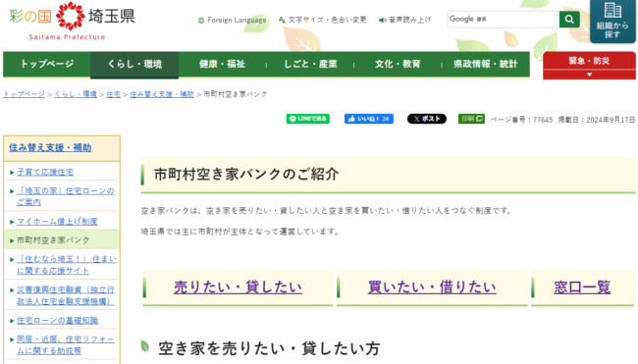Open sidebar heading 住み替え支援・補助
The height and width of the screenshot is (364, 638).
pyautogui.click(x=50, y=147)
